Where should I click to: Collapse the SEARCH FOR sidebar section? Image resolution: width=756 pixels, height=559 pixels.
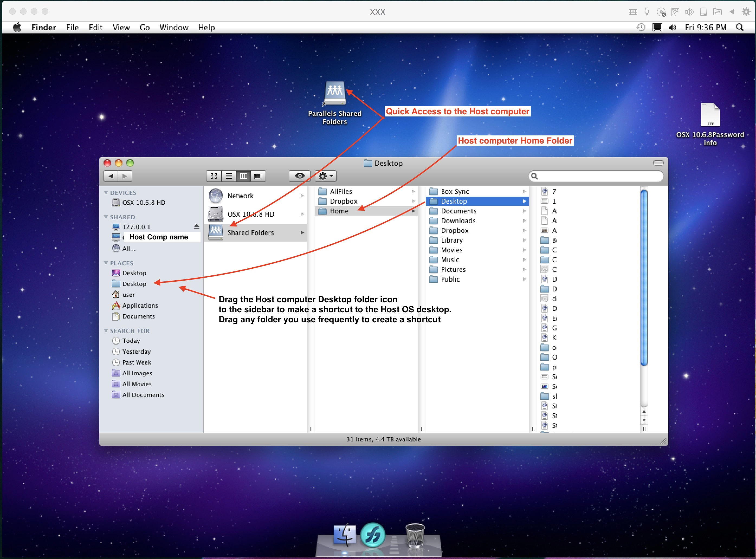pyautogui.click(x=106, y=331)
